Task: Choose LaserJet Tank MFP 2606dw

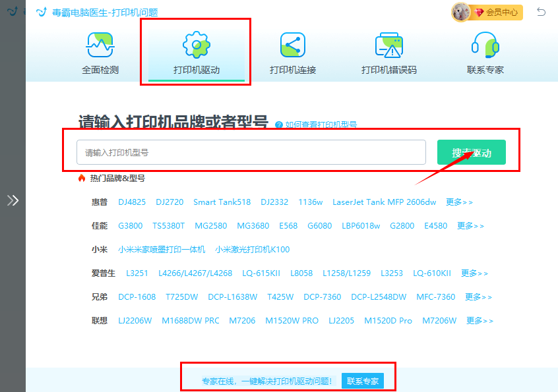Action: pyautogui.click(x=385, y=202)
